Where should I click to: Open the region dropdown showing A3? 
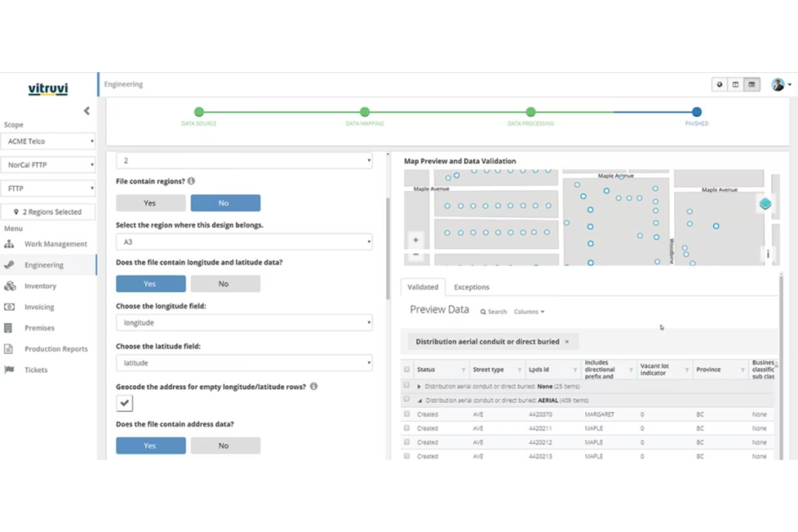244,241
